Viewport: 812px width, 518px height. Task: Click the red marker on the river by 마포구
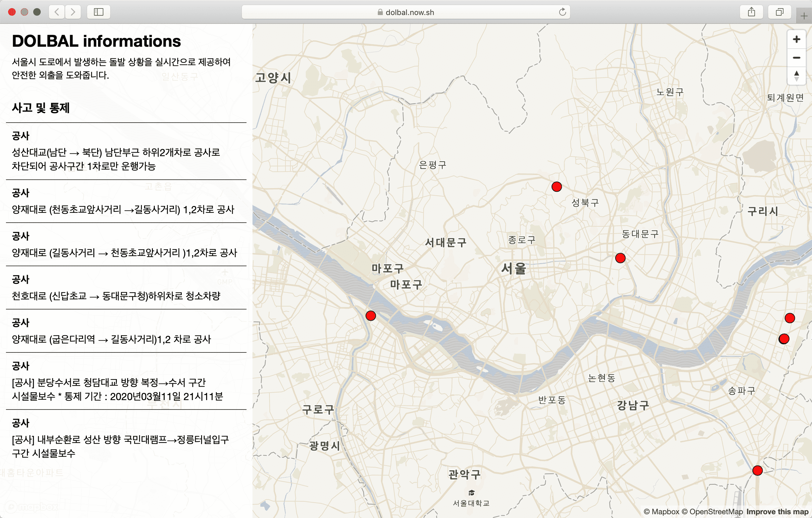click(371, 316)
